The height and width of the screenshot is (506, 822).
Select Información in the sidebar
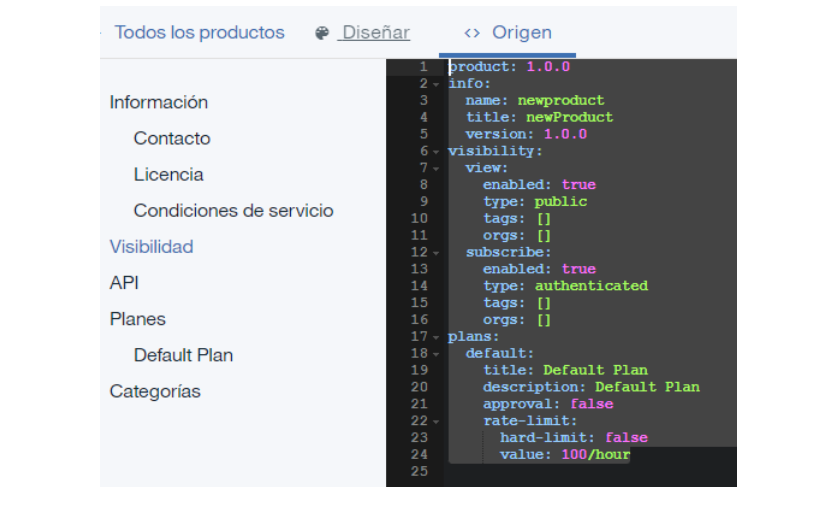click(159, 102)
